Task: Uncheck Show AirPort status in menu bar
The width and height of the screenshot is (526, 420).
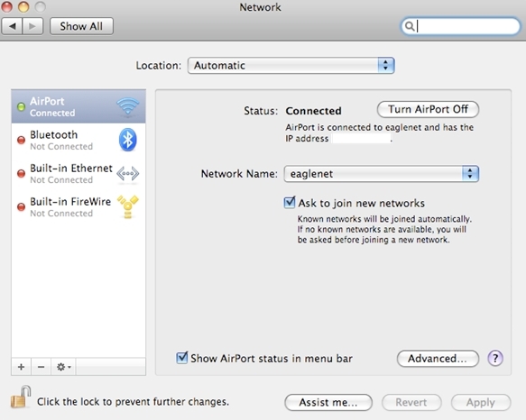Action: coord(182,358)
